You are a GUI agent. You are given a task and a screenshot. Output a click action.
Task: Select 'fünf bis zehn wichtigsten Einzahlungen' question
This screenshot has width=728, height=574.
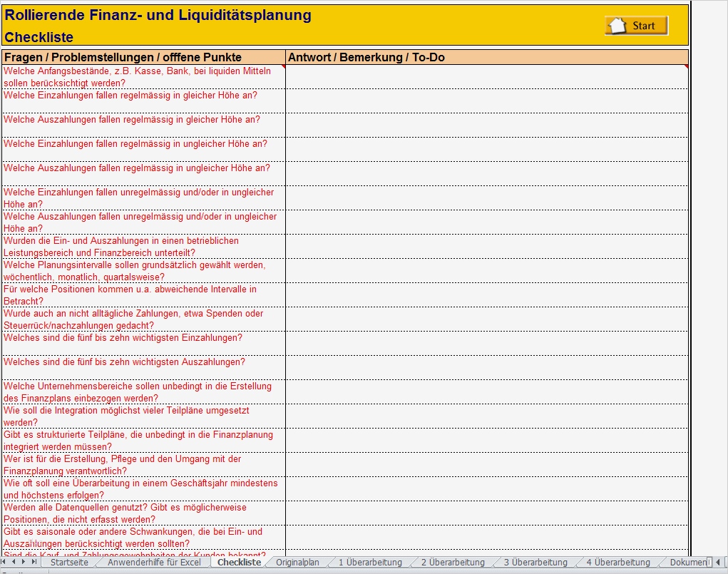point(144,343)
